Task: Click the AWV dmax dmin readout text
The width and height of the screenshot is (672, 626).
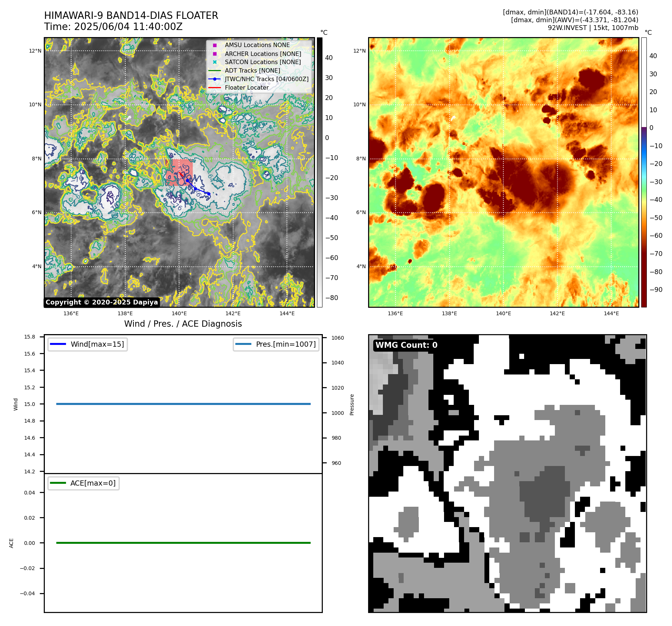Action: (575, 20)
